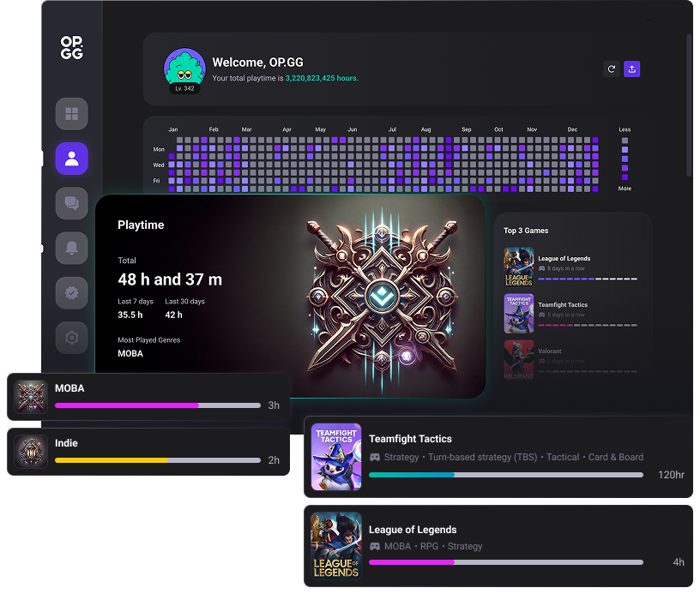Click the Lv. 342 level badge
Viewport: 700px width, 594px height.
[x=184, y=88]
